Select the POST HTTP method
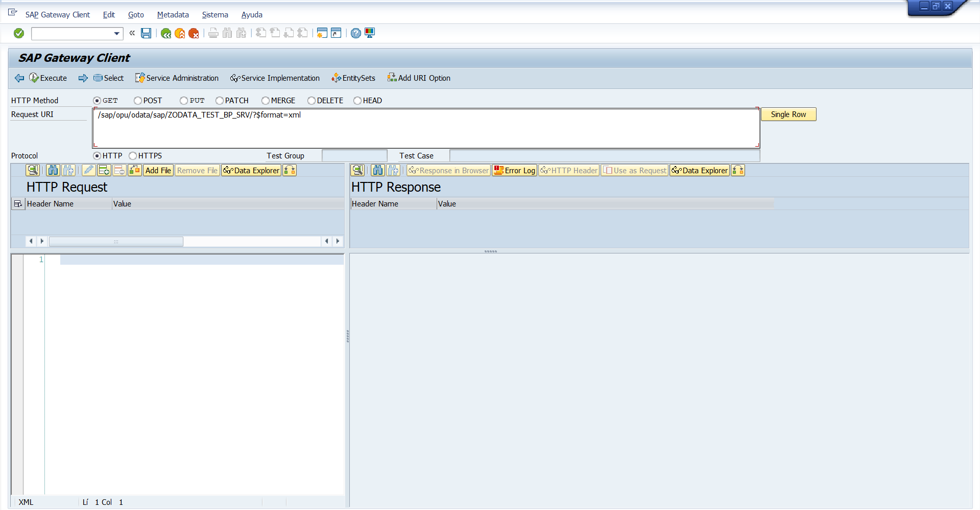This screenshot has width=980, height=510. point(138,101)
